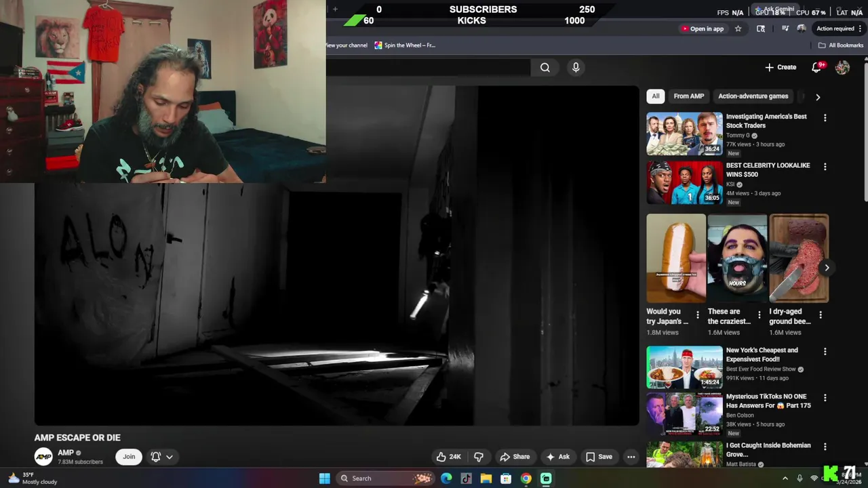Select the All filter chip

coord(656,96)
